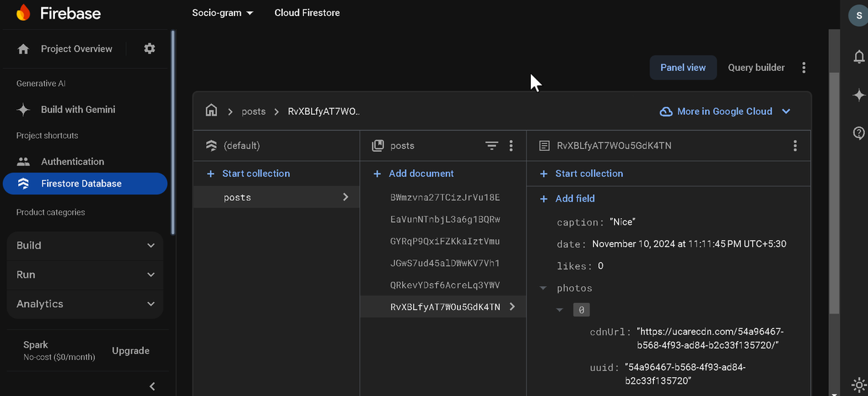
Task: Click the date field value November 10, 2024
Action: tap(689, 244)
